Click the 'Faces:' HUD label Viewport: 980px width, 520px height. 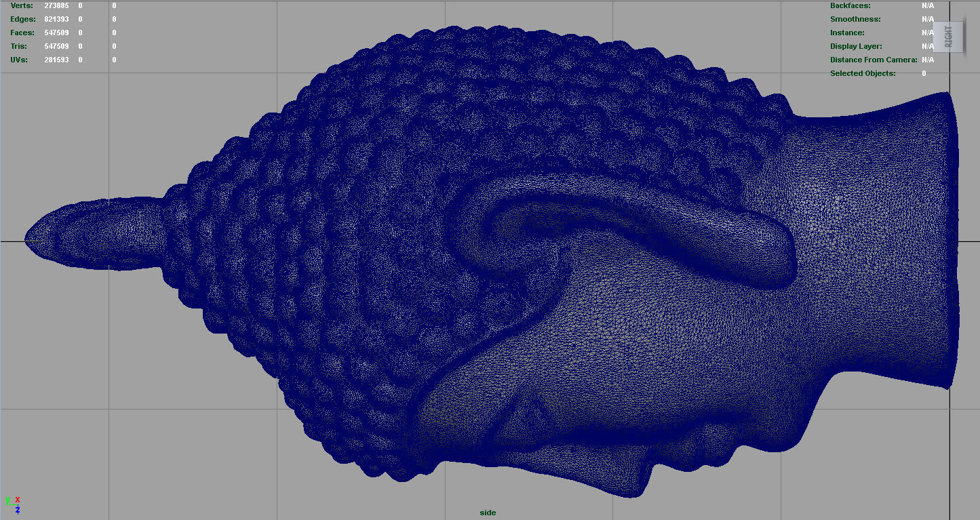[x=22, y=33]
